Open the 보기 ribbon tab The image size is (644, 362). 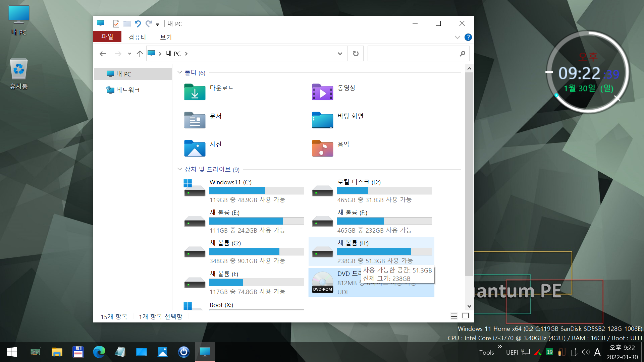166,37
